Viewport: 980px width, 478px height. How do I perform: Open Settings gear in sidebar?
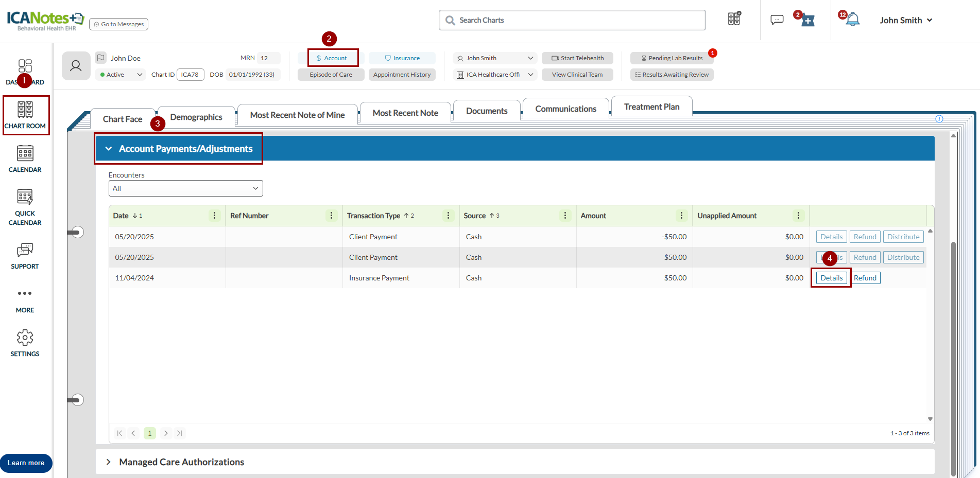25,343
